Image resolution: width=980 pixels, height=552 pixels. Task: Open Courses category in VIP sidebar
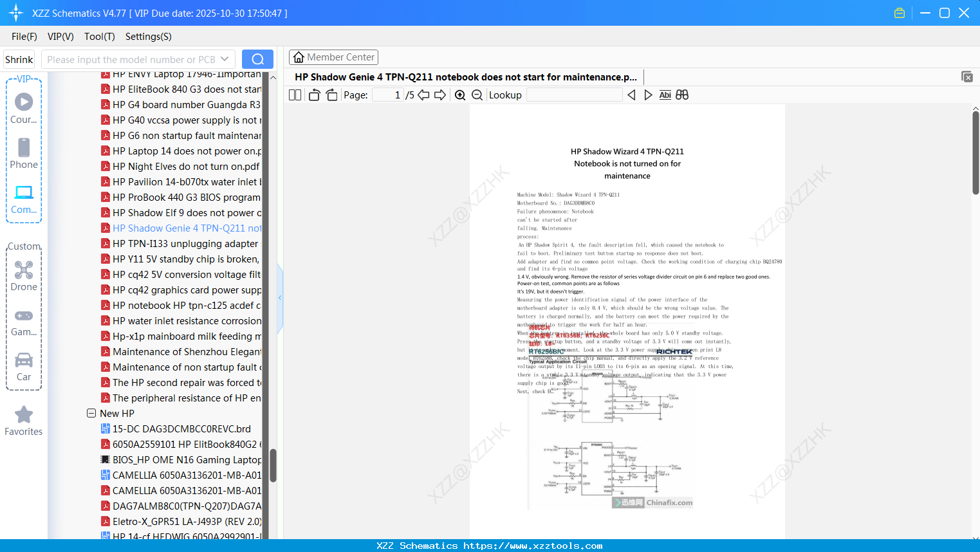coord(24,108)
